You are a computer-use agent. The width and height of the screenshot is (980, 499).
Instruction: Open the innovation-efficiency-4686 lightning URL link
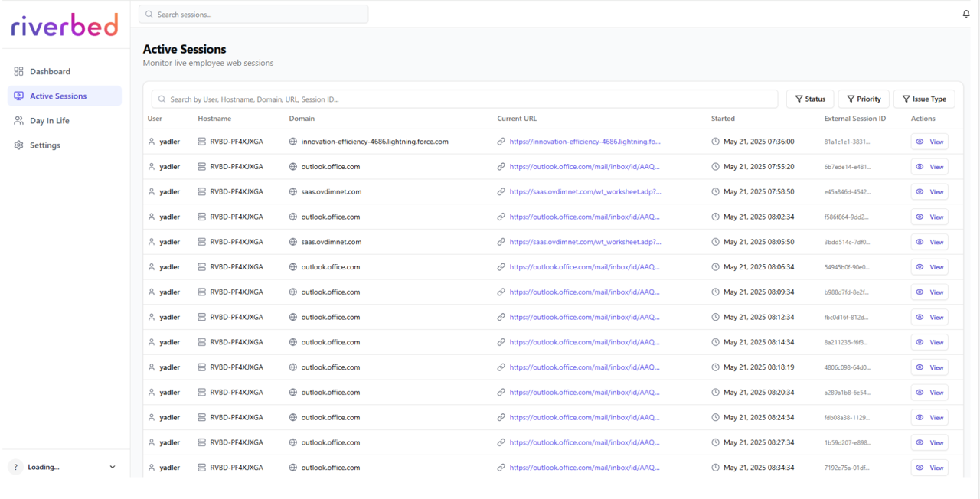(585, 142)
